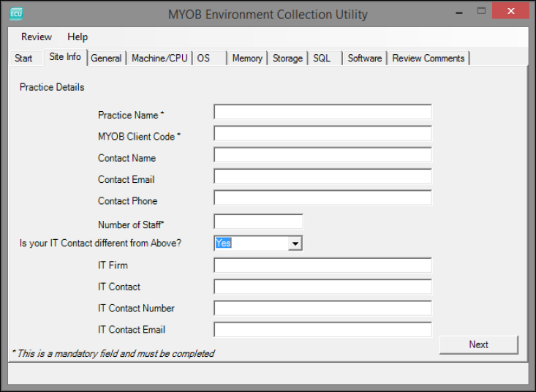Select the OS tab
Image resolution: width=536 pixels, height=392 pixels.
click(x=203, y=59)
